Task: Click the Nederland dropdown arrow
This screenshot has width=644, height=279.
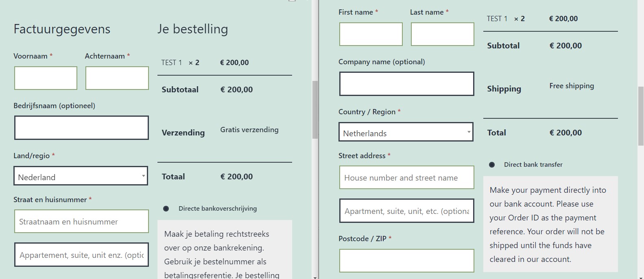Action: [x=143, y=176]
